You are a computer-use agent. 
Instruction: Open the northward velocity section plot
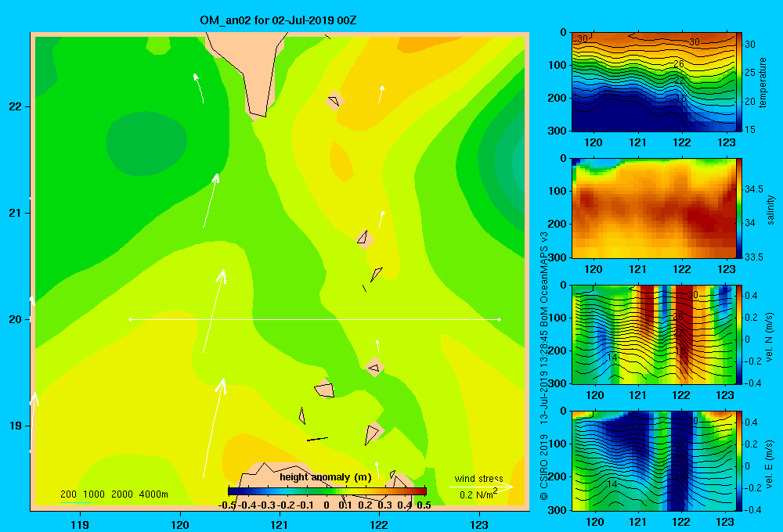653,334
